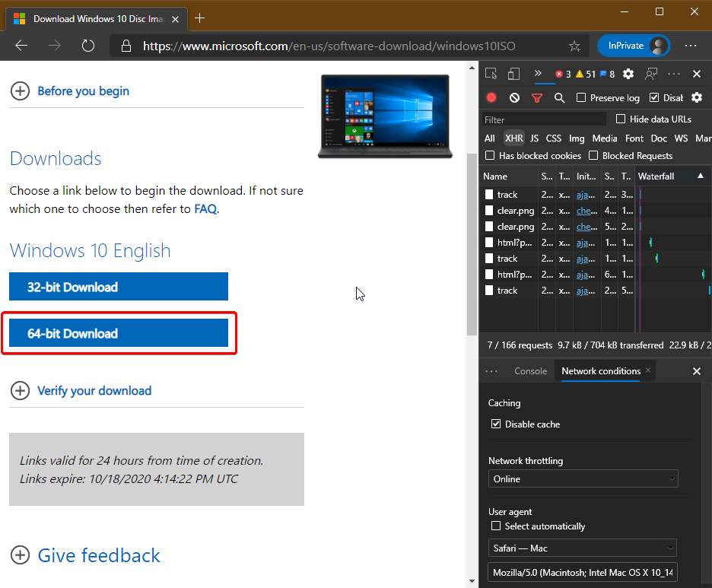712x588 pixels.
Task: Select the WS request type filter
Action: click(x=681, y=138)
